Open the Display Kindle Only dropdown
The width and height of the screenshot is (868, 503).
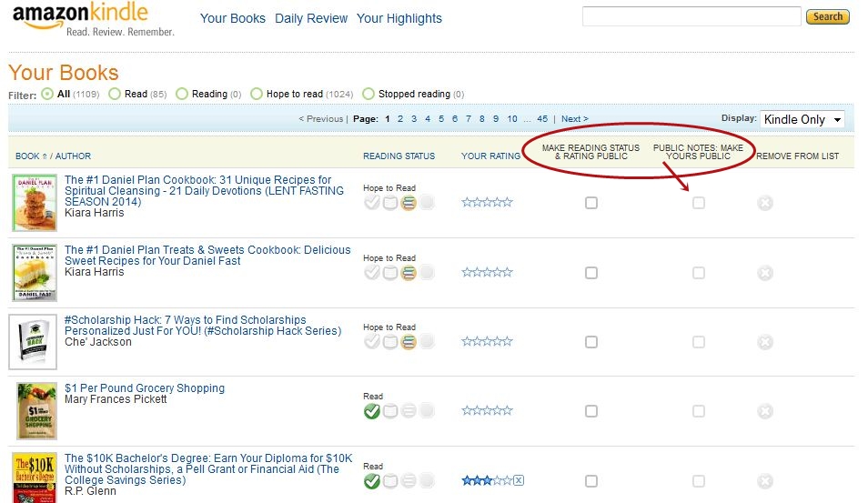802,119
